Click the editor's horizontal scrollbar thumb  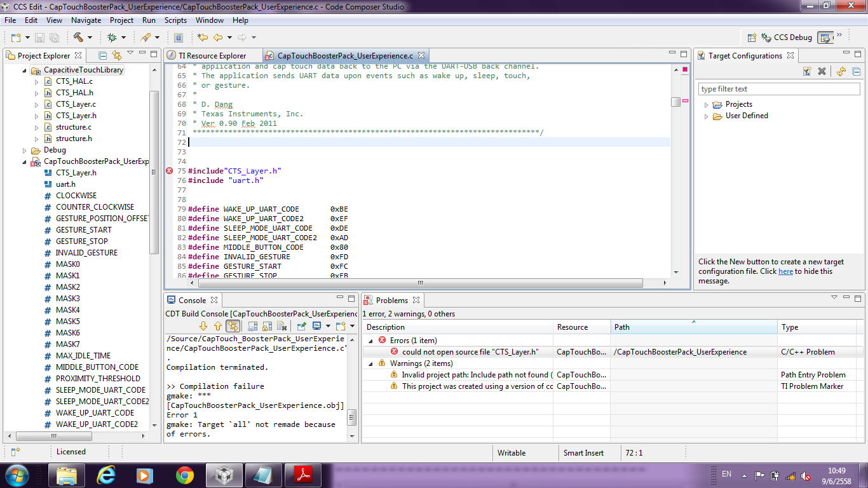click(x=419, y=283)
